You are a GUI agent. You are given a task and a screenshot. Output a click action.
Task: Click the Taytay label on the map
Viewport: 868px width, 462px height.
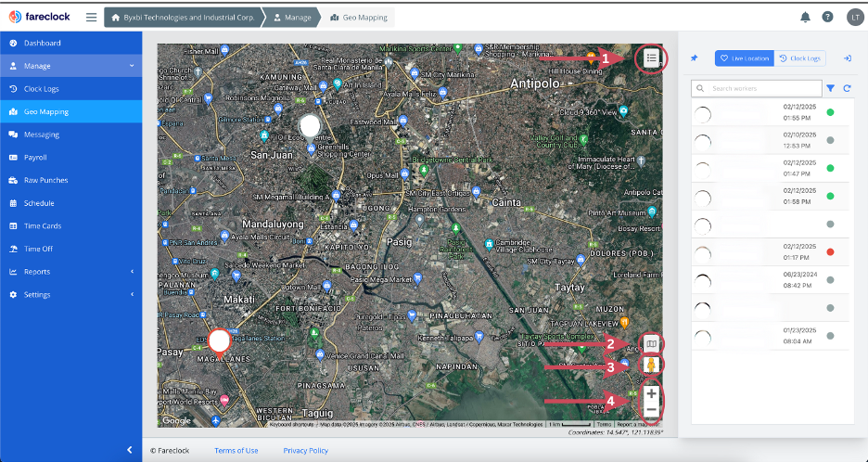click(570, 289)
